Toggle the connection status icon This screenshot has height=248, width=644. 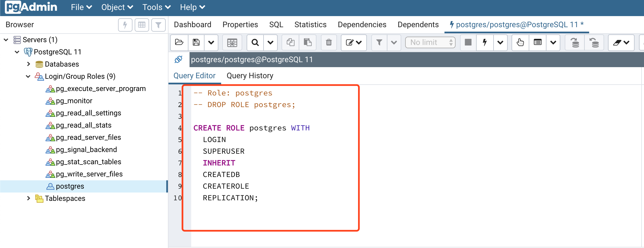tap(178, 59)
